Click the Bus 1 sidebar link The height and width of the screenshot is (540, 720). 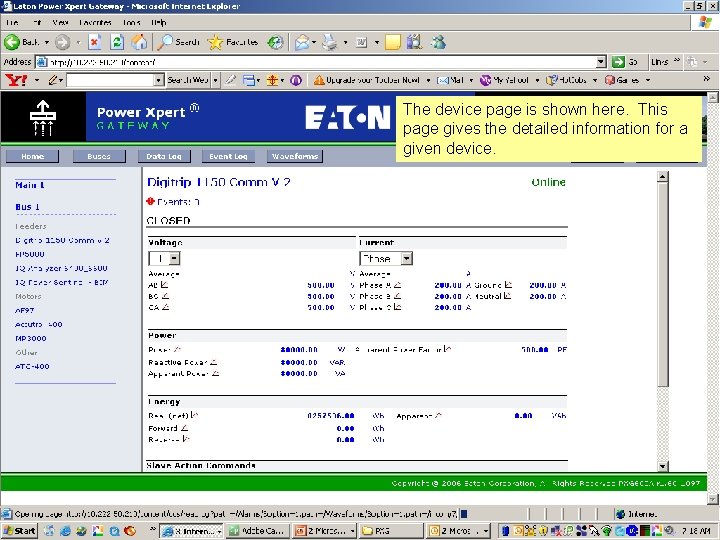tap(28, 207)
